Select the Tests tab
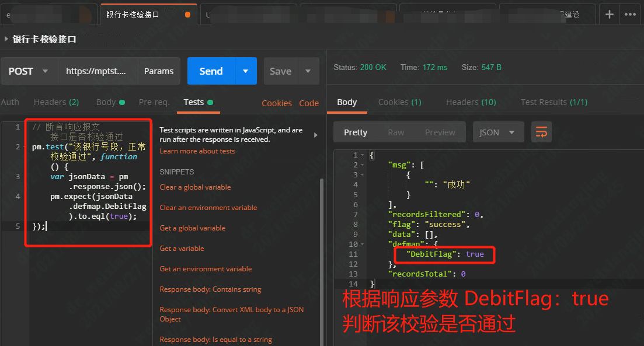The height and width of the screenshot is (346, 644). [199, 102]
